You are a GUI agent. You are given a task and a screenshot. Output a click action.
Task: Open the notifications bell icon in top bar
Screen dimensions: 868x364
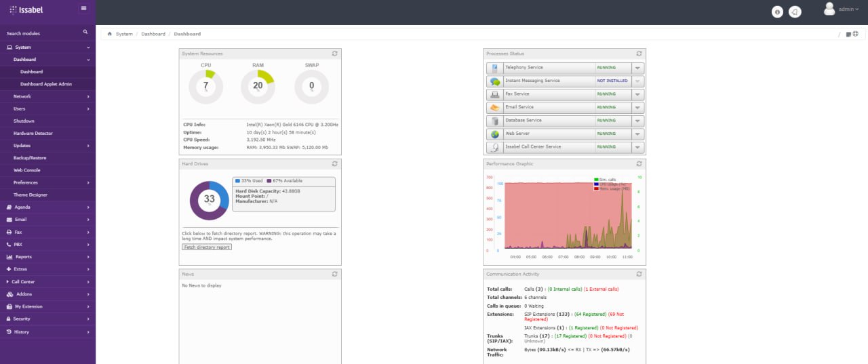[795, 12]
